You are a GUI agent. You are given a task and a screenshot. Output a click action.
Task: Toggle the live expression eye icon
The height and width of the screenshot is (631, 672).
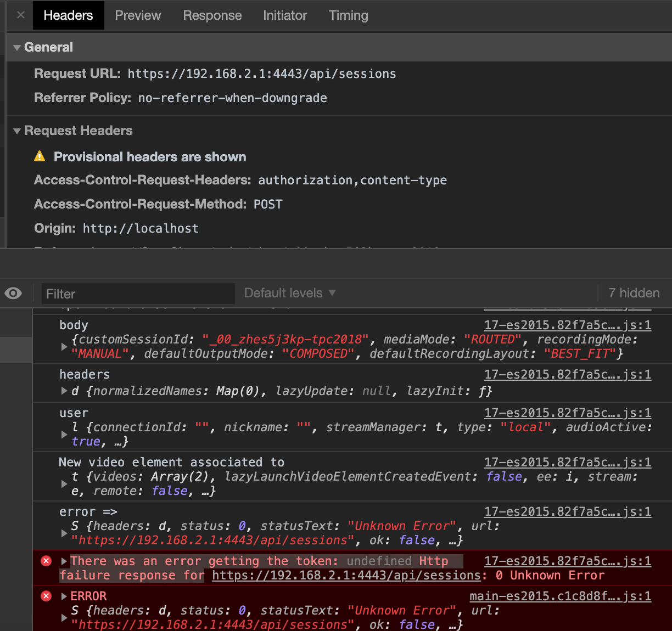click(x=13, y=293)
